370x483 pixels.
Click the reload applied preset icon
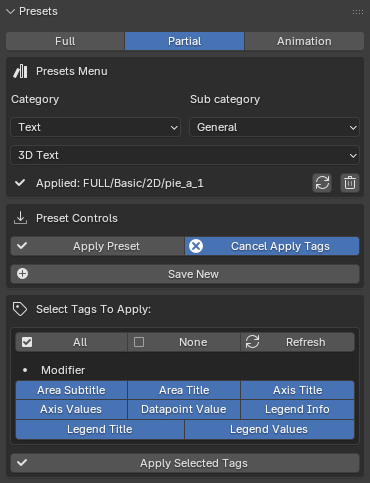[x=322, y=183]
